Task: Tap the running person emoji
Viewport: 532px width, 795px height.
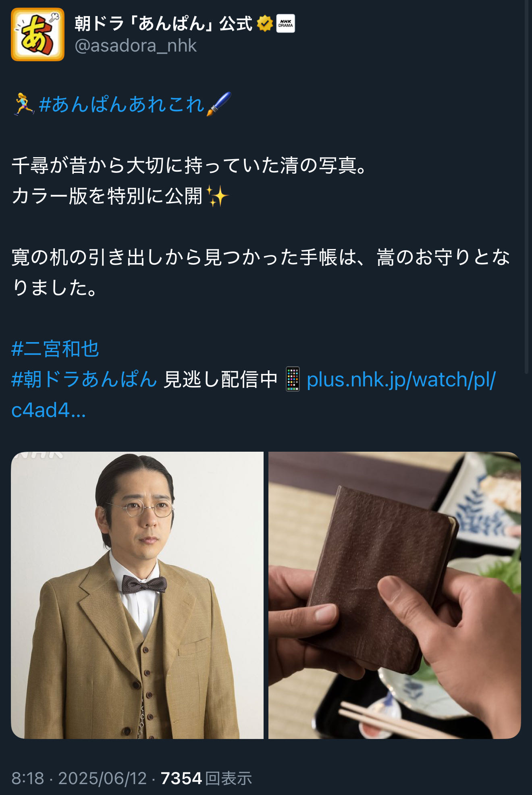Action: pyautogui.click(x=23, y=104)
